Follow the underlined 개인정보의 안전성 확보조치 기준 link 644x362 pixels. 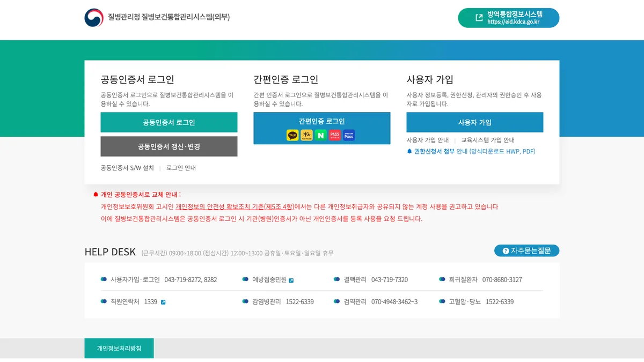click(x=235, y=206)
